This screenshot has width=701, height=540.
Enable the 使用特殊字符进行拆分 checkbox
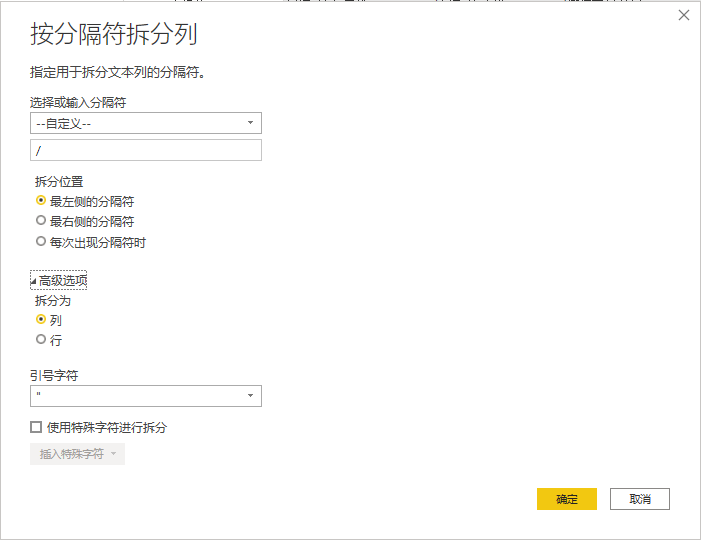[37, 427]
